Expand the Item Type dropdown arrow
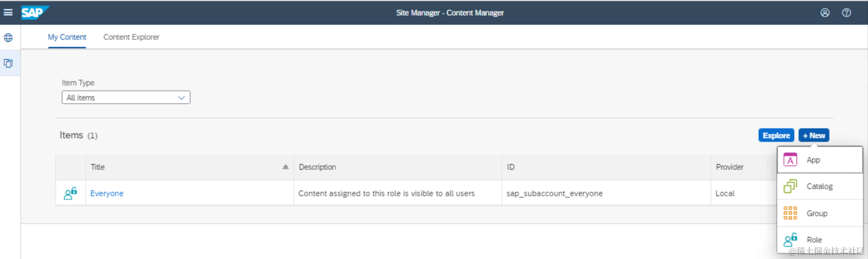 tap(181, 98)
